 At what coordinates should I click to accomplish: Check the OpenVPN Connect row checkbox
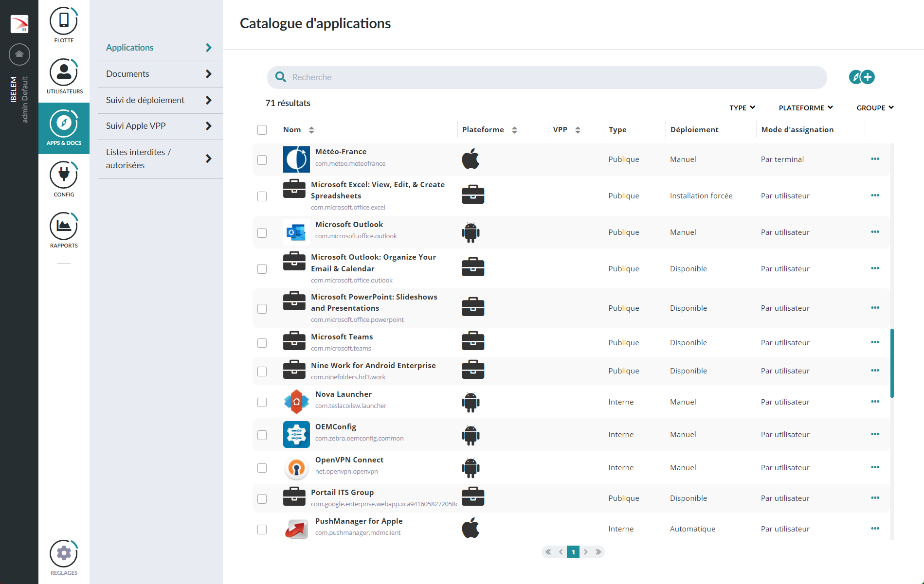262,468
